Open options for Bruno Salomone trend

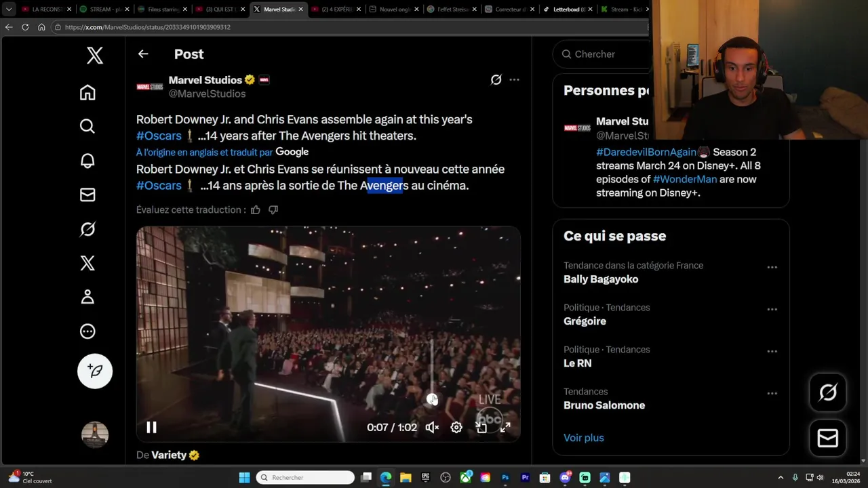click(772, 393)
